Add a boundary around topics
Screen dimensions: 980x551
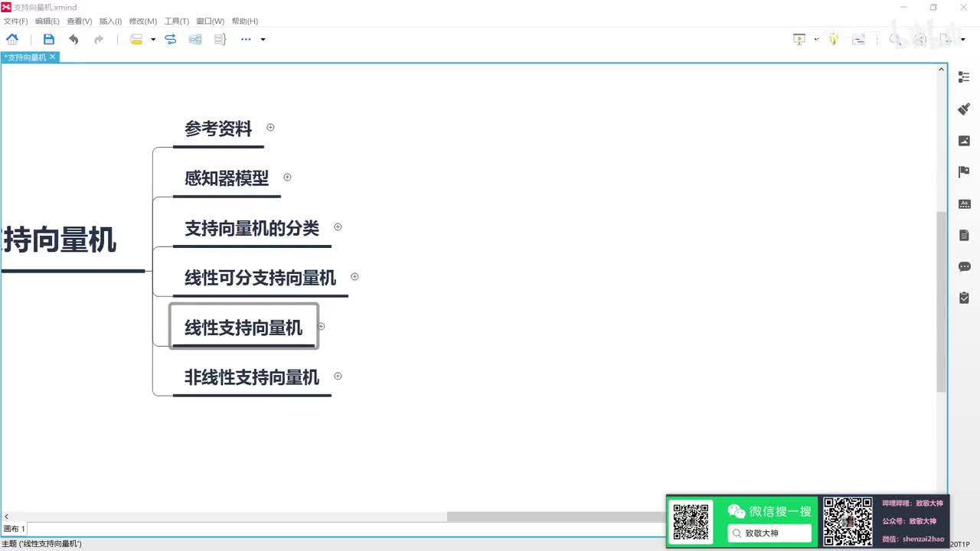pos(195,39)
